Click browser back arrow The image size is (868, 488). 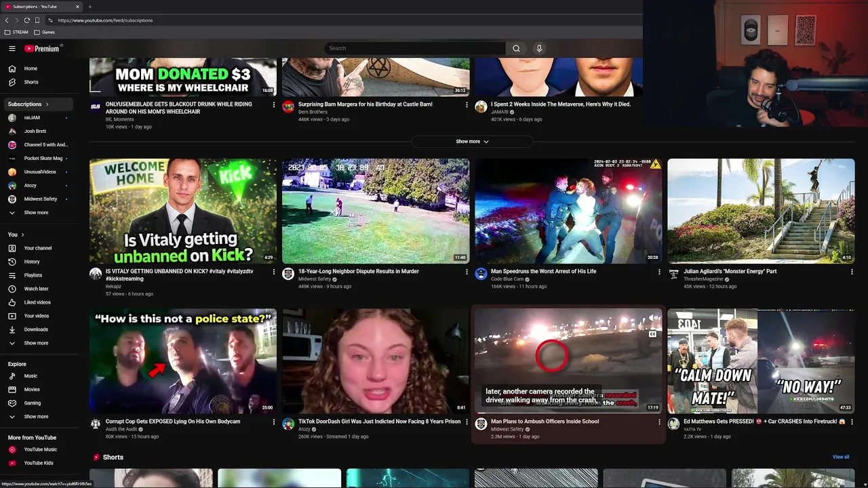(x=7, y=20)
